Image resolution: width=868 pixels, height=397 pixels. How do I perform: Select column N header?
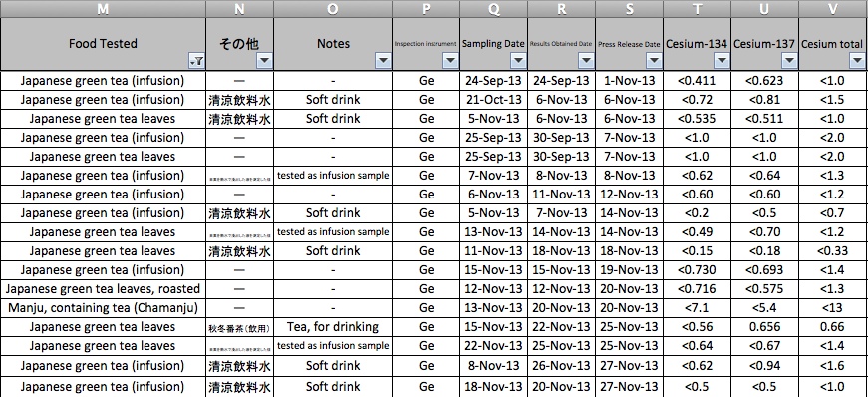pos(240,8)
